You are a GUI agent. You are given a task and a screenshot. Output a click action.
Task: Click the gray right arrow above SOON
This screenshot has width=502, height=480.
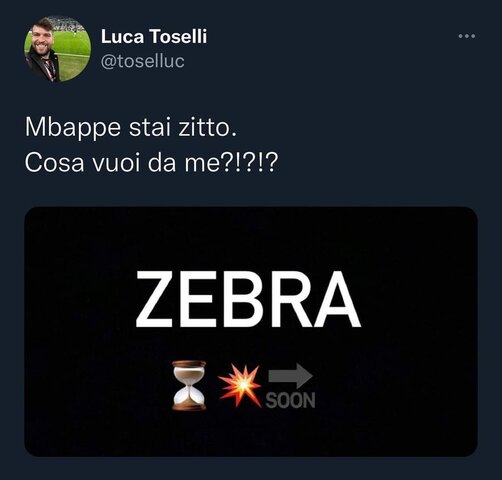[291, 376]
